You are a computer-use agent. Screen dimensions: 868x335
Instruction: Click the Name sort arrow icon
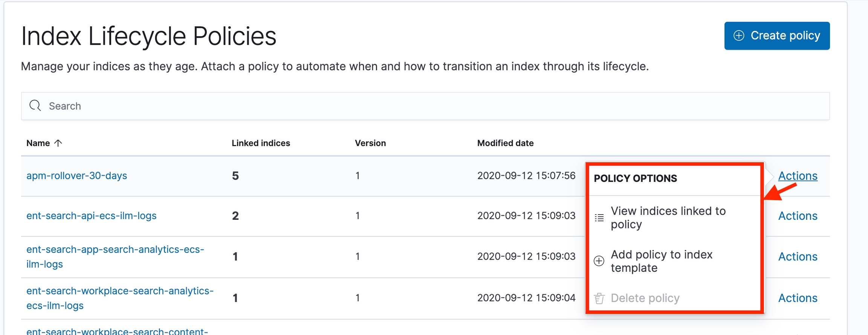point(58,143)
